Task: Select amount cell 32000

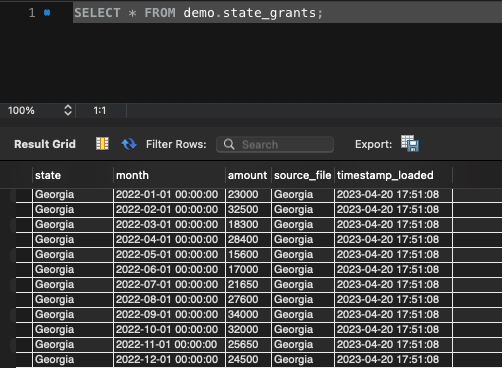Action: (x=248, y=330)
